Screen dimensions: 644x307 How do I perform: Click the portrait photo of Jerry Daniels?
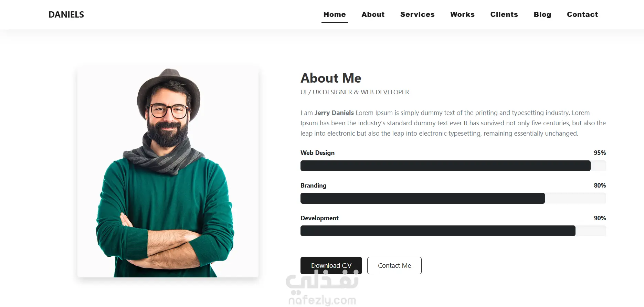coord(168,172)
